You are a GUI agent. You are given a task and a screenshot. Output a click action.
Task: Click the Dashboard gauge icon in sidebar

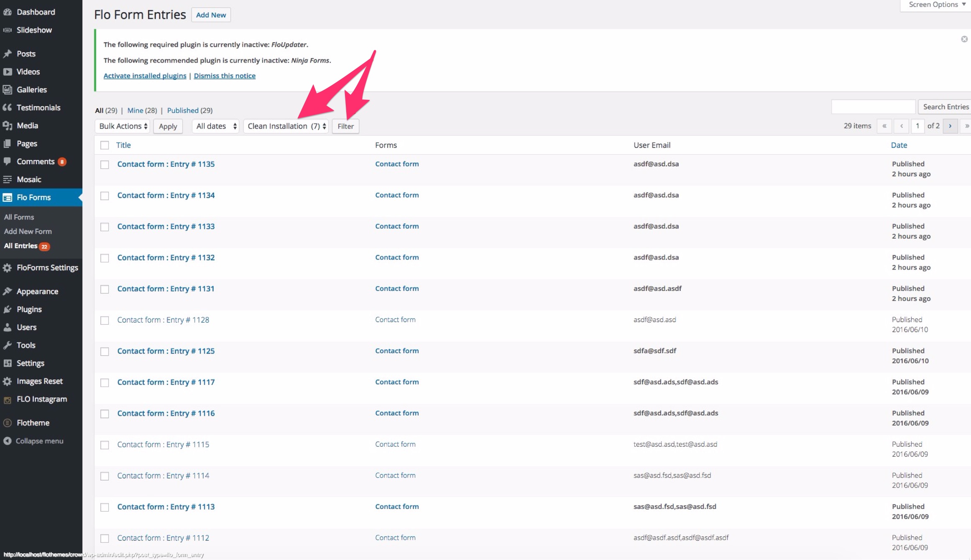(x=8, y=12)
